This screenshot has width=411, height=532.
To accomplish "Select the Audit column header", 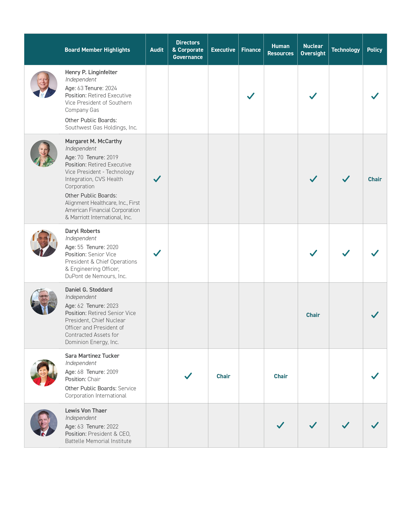I will (x=157, y=50).
